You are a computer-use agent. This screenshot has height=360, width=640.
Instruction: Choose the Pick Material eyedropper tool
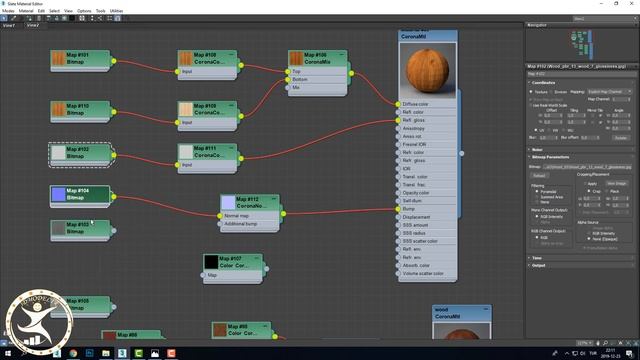pyautogui.click(x=13, y=18)
